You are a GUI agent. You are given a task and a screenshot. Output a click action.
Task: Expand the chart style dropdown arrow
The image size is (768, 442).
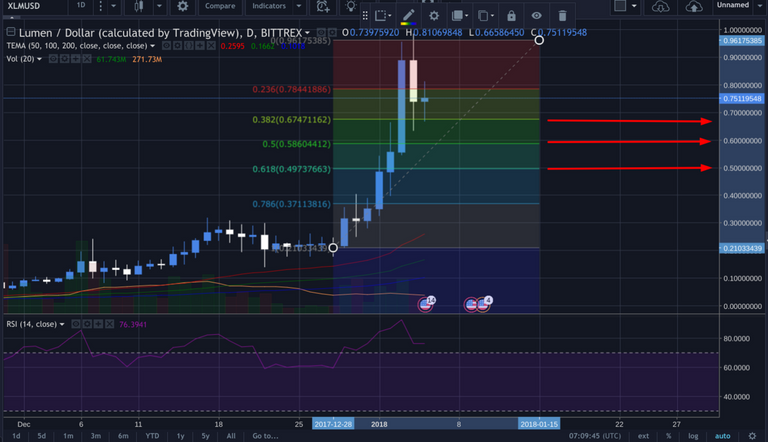(x=159, y=6)
